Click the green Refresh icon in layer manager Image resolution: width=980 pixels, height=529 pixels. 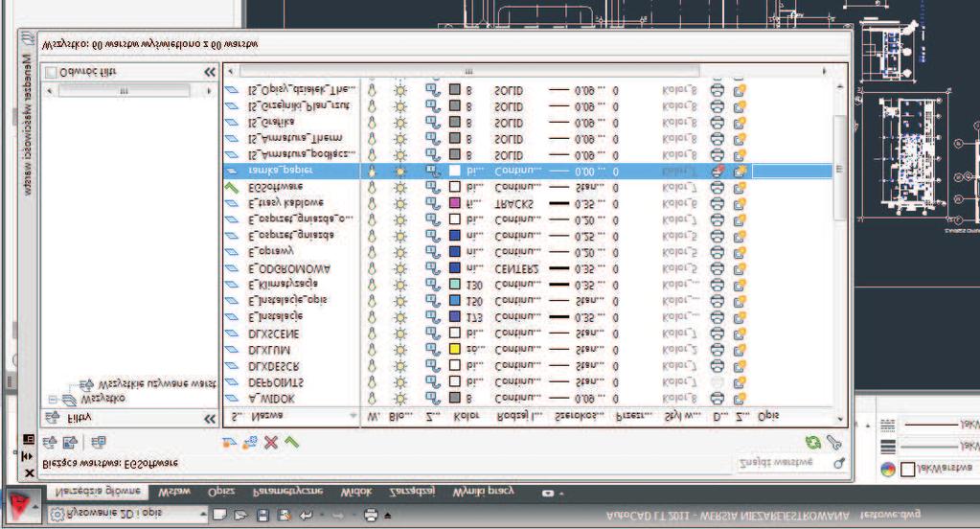point(813,443)
